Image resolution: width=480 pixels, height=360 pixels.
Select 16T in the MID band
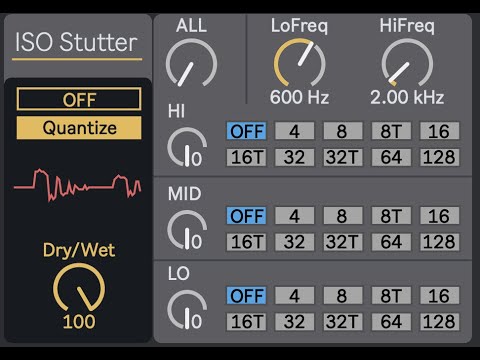pyautogui.click(x=246, y=242)
